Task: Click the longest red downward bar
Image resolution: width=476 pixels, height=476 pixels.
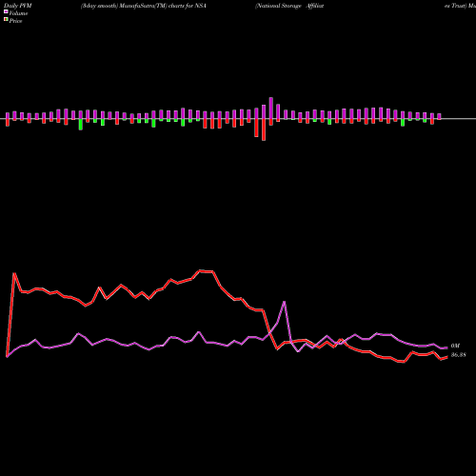Action: (264, 129)
